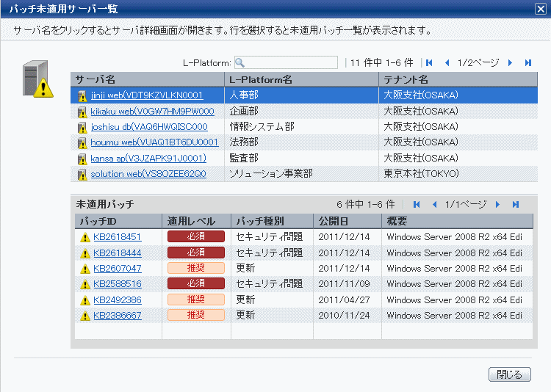Viewport: 551px width, 392px height.
Task: Jump to last page of server list
Action: coord(527,63)
